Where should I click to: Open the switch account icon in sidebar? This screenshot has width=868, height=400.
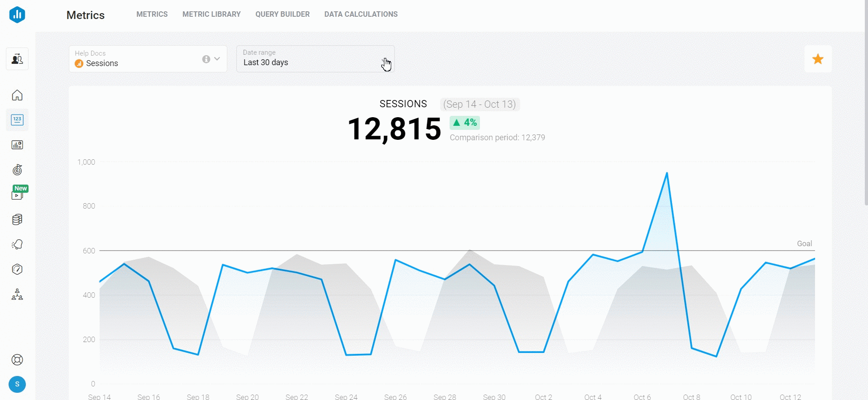click(17, 59)
